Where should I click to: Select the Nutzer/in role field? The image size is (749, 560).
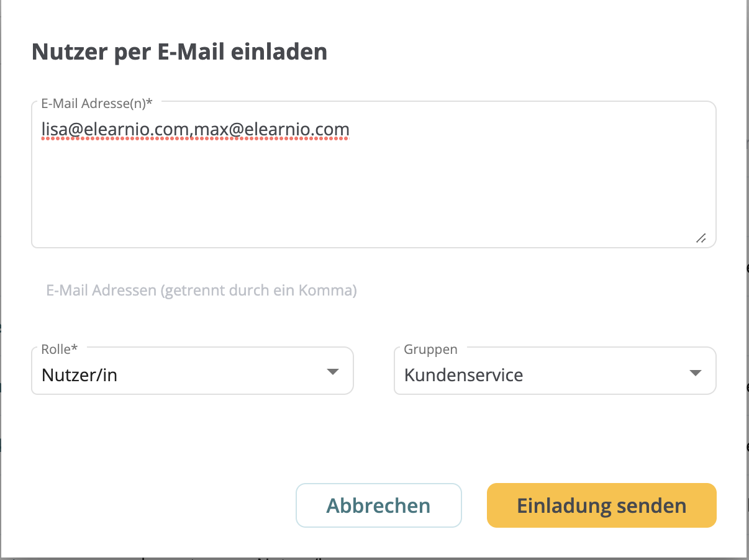click(193, 371)
